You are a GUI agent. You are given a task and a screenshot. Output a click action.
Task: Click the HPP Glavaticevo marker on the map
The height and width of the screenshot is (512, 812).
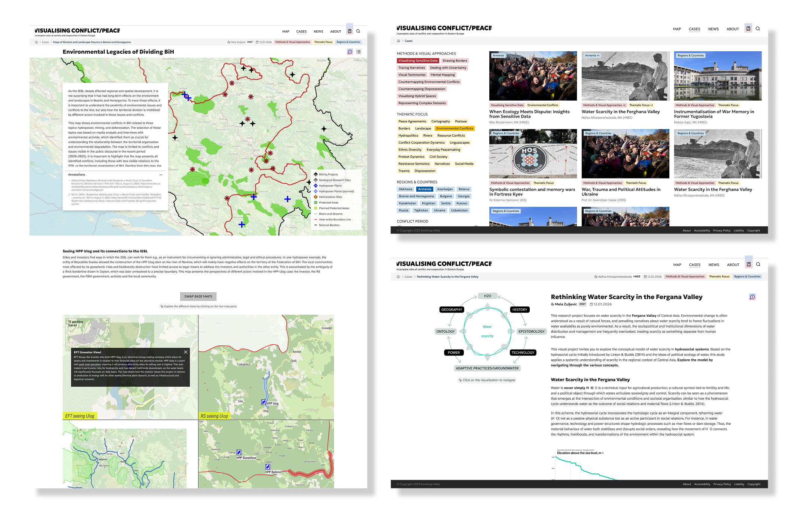point(239,452)
